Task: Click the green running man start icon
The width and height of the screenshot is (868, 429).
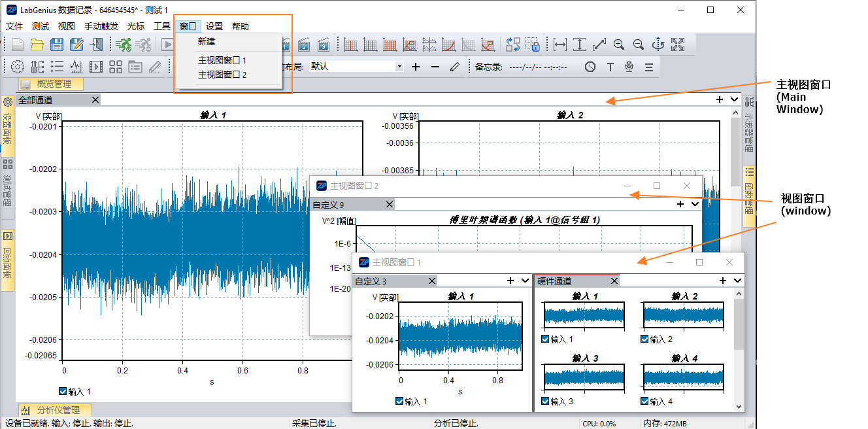Action: [x=124, y=44]
